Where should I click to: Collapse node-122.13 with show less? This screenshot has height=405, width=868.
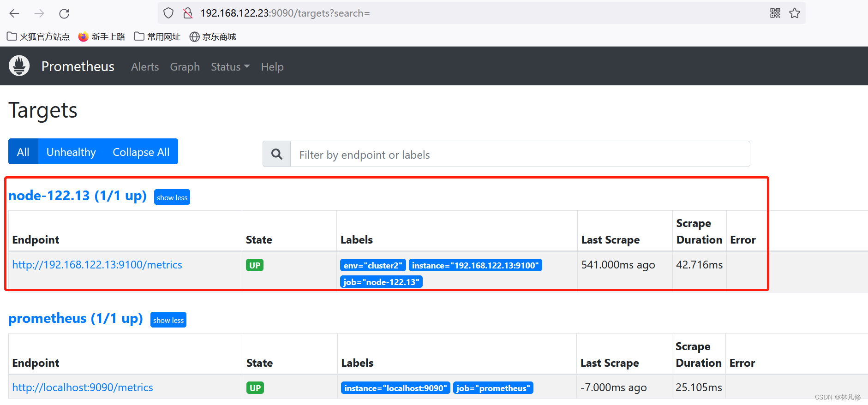tap(172, 197)
